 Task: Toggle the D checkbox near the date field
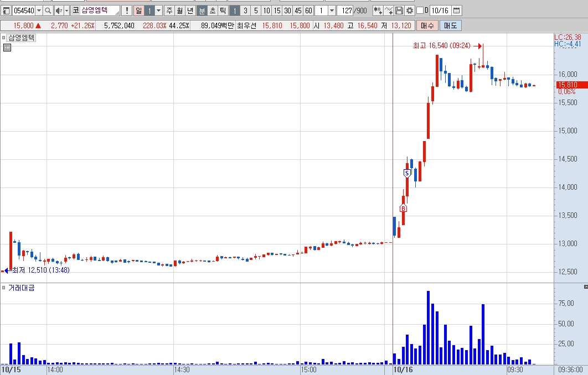point(420,11)
